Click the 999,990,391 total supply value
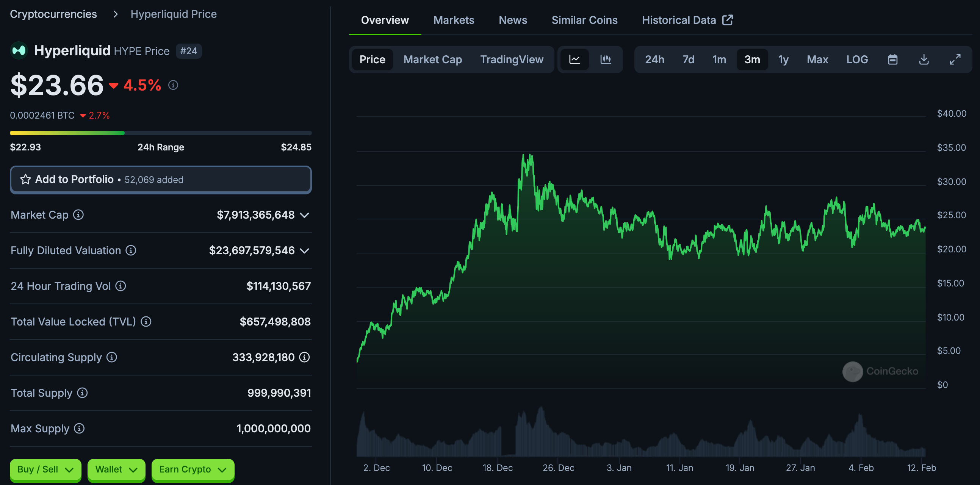Screen dimensions: 980x485 click(x=279, y=393)
